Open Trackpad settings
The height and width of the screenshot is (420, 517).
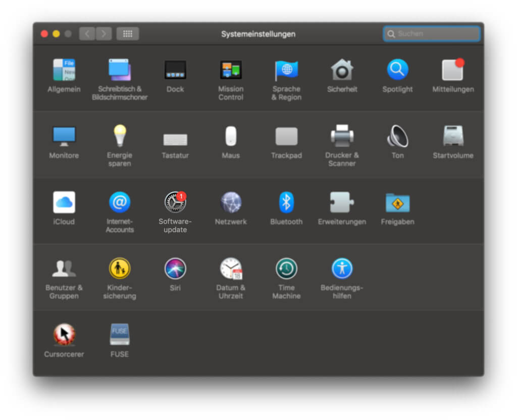click(286, 137)
